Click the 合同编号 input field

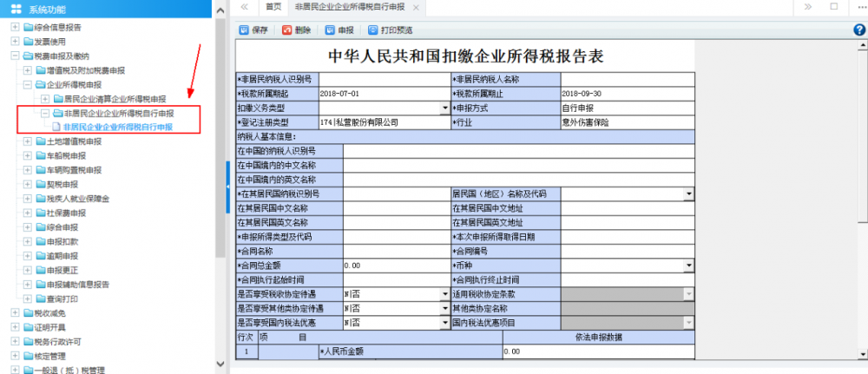coord(628,251)
